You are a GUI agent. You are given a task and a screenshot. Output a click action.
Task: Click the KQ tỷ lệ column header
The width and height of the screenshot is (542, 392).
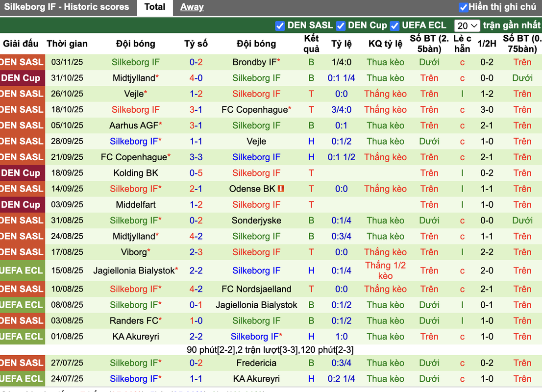pos(385,44)
